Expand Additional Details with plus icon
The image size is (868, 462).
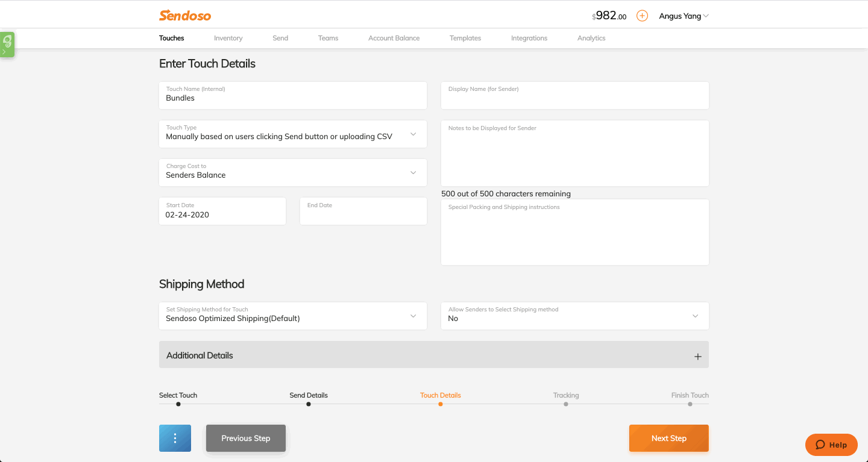[x=697, y=356]
